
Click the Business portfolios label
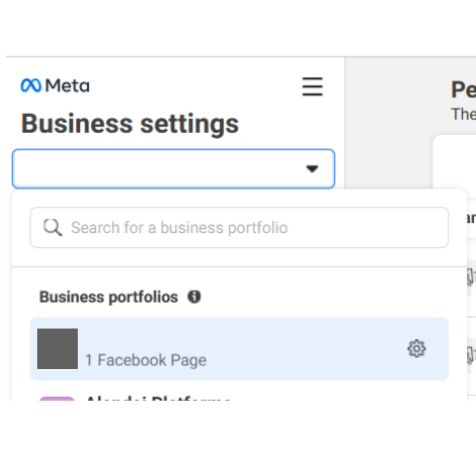coord(109,297)
